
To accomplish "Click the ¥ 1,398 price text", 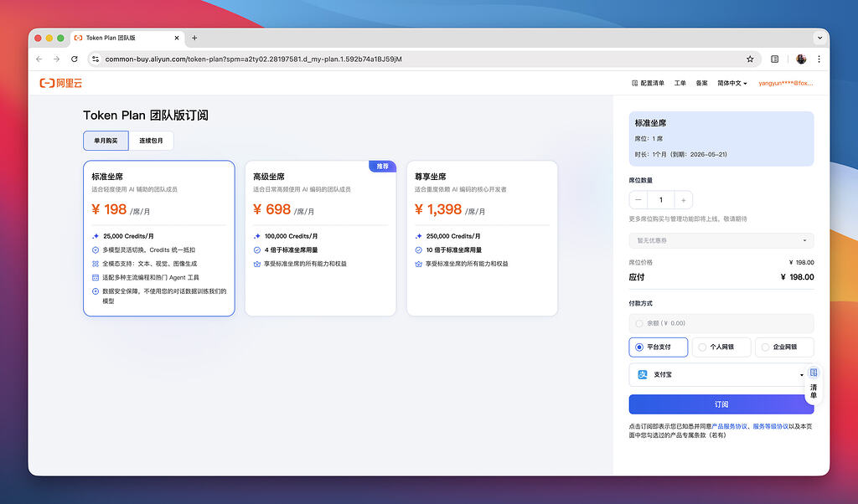I will pos(437,209).
